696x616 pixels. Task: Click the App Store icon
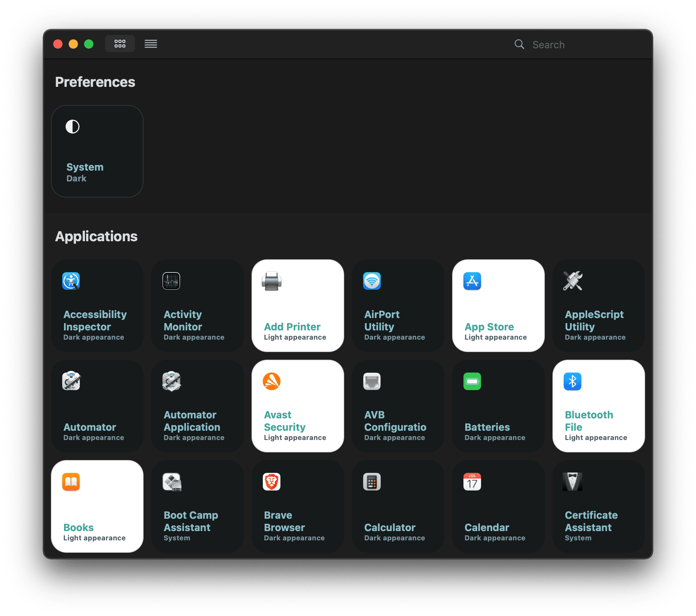472,281
